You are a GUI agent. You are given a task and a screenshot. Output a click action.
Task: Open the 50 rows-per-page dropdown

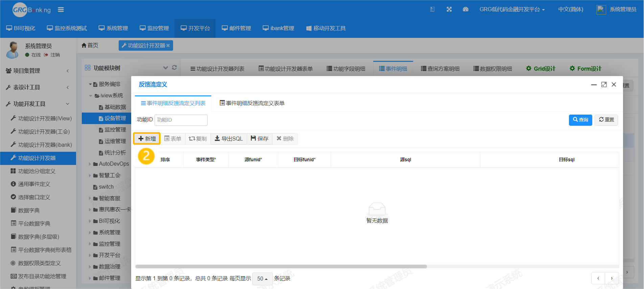(262, 279)
